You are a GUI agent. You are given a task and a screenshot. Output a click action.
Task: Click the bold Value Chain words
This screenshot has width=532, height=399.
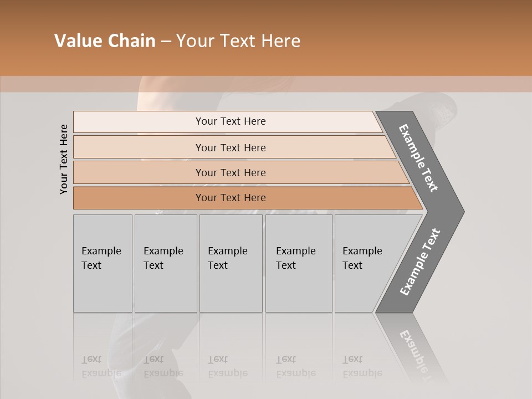pos(105,41)
